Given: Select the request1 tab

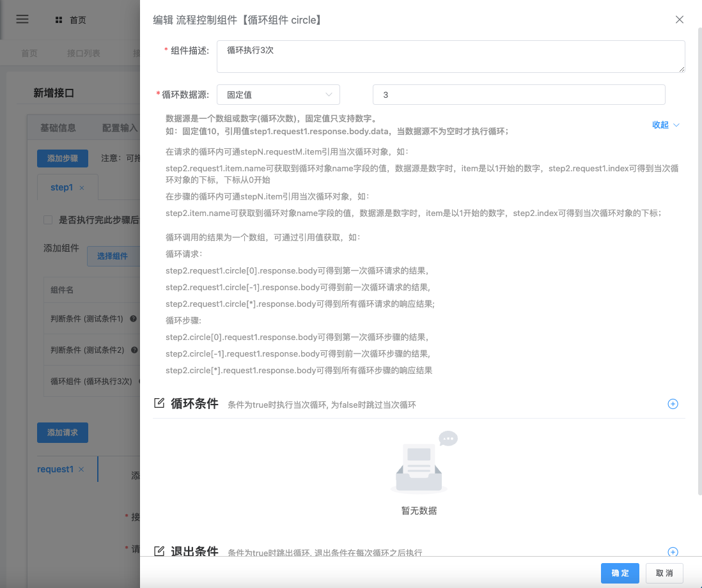Looking at the screenshot, I should (55, 469).
